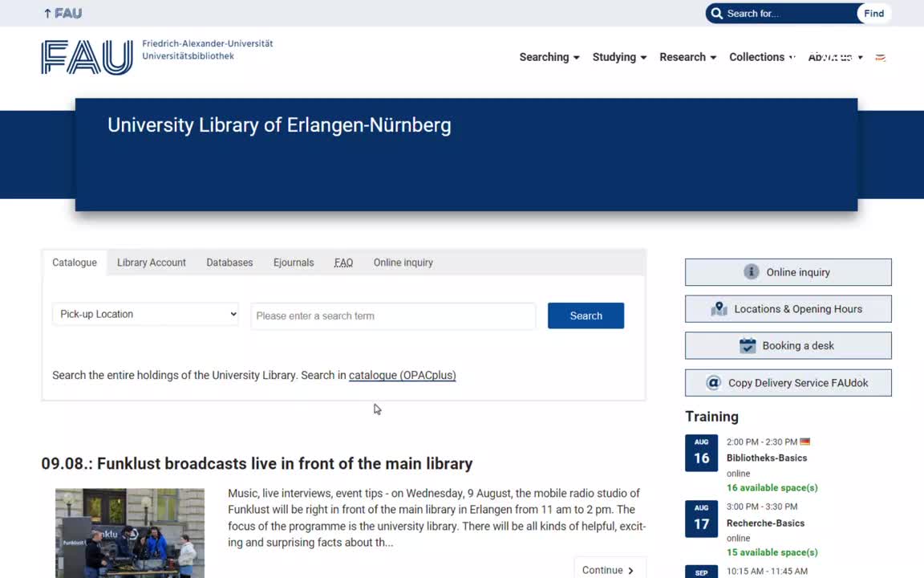Select the Databases tab

click(x=229, y=263)
